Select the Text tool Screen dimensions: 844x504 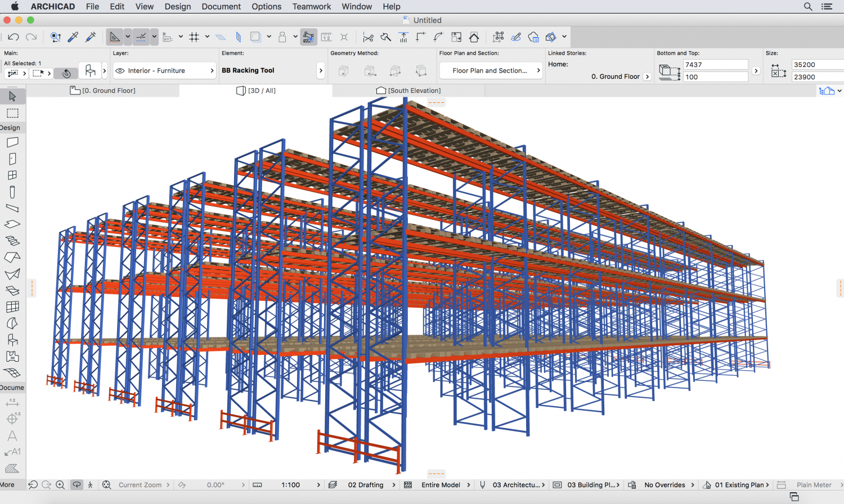point(12,436)
